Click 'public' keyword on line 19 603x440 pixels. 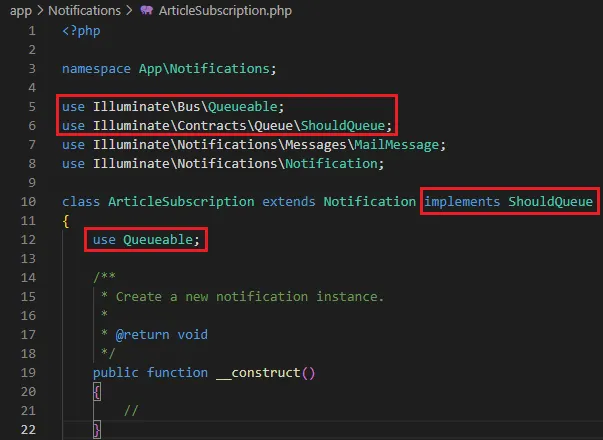(x=116, y=372)
